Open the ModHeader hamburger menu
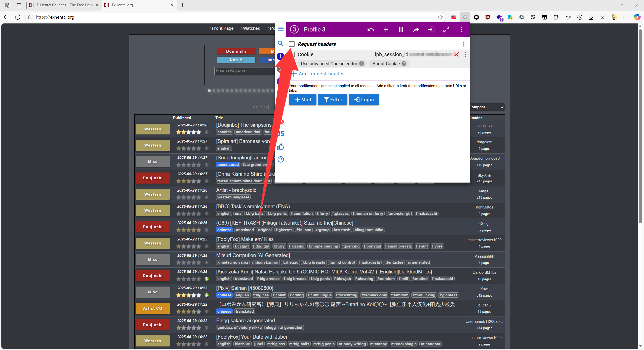644x350 pixels. [281, 29]
